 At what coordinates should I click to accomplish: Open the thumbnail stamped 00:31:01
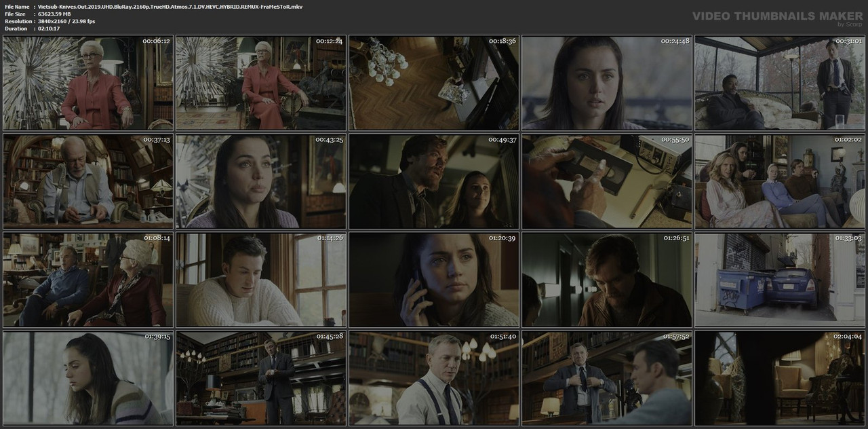(x=779, y=83)
